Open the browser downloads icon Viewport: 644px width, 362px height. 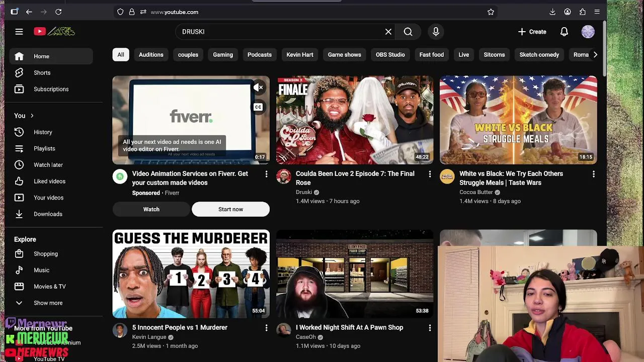[x=552, y=12]
